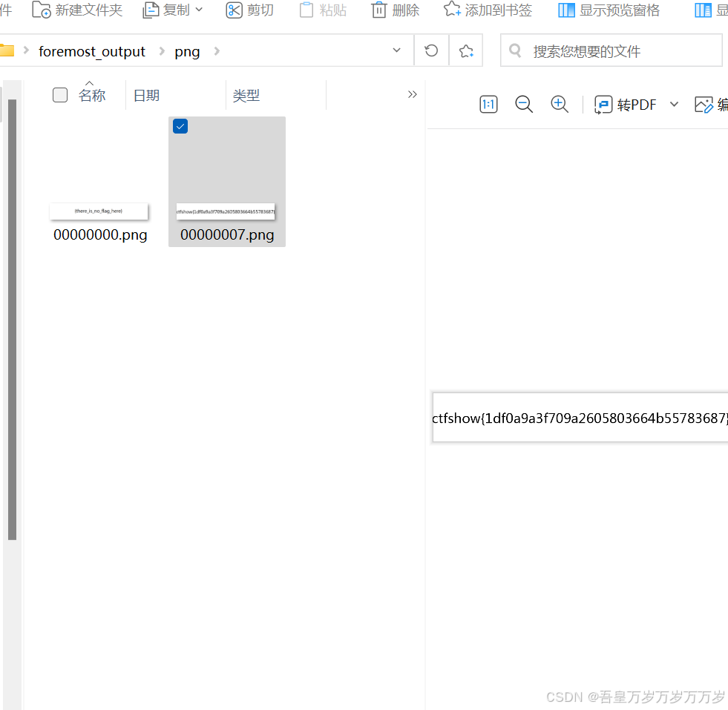
Task: Click the 00000007.png file name
Action: [227, 234]
